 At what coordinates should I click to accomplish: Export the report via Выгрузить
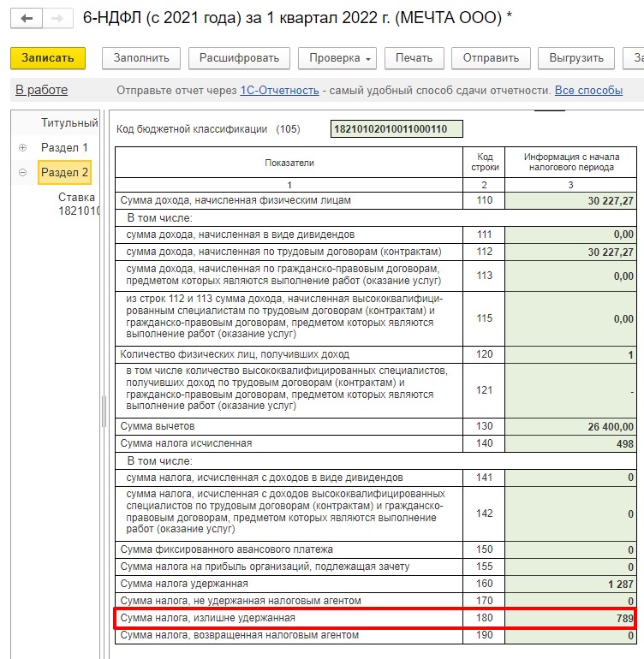576,58
